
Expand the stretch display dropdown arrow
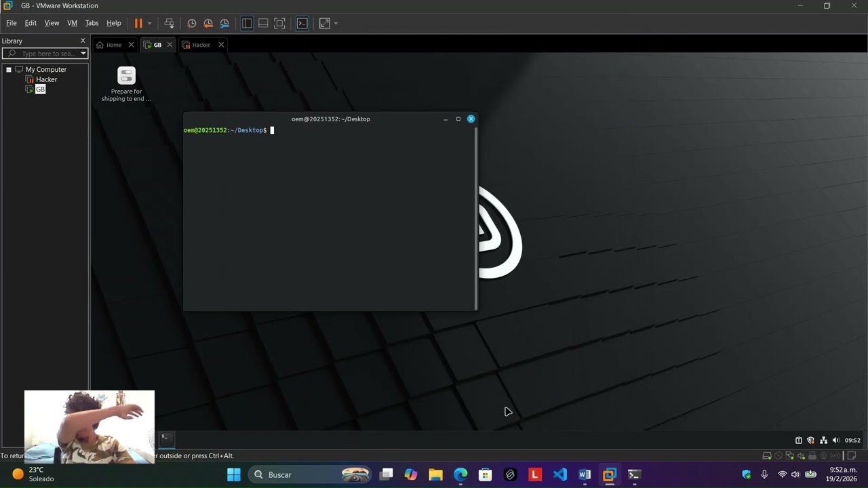point(336,23)
